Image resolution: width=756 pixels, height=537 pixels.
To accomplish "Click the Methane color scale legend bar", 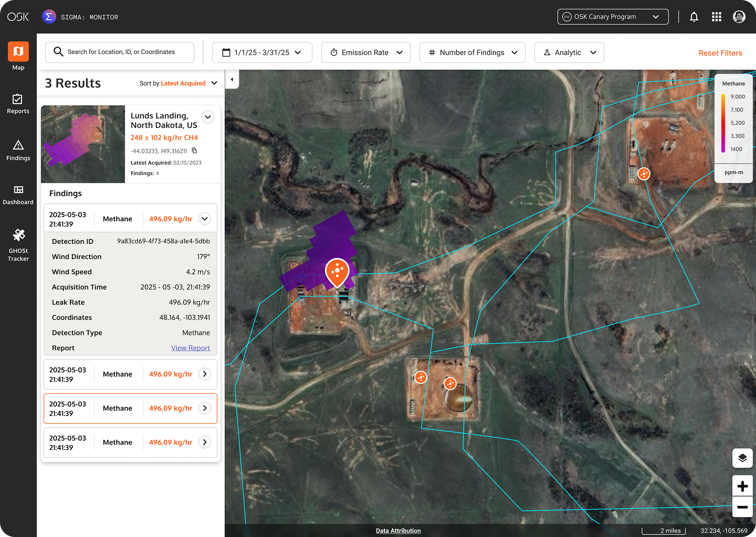I will click(x=723, y=123).
